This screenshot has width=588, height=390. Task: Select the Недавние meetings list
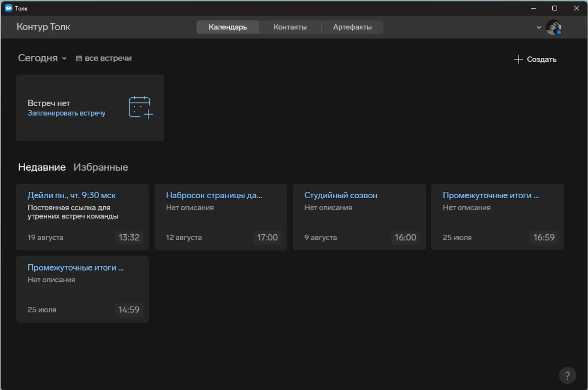(x=42, y=167)
